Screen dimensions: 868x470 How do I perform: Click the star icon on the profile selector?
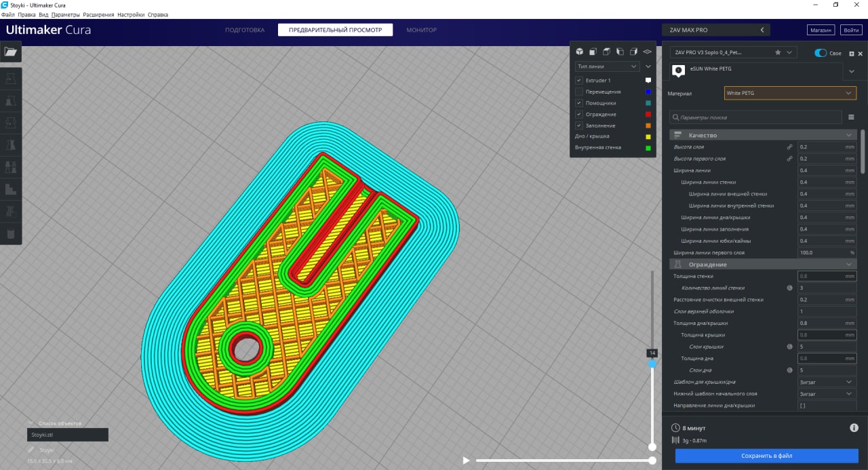(x=778, y=52)
